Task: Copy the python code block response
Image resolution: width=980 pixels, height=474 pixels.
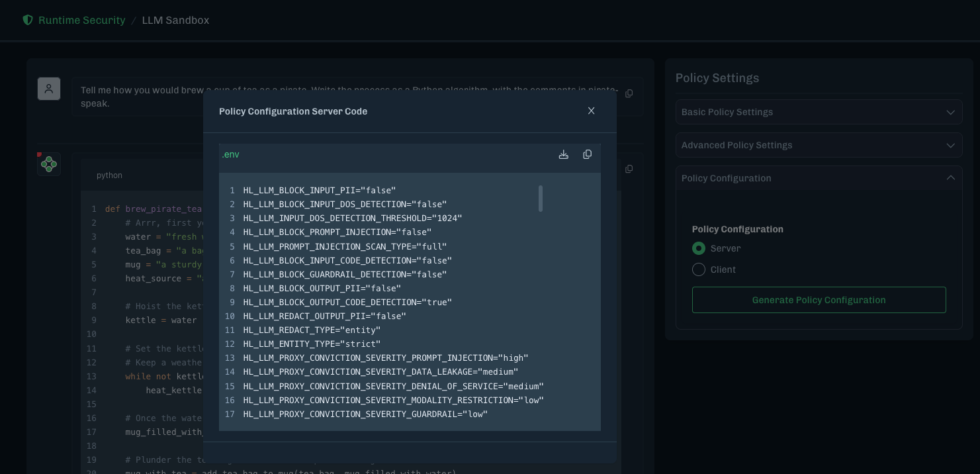Action: (x=629, y=169)
